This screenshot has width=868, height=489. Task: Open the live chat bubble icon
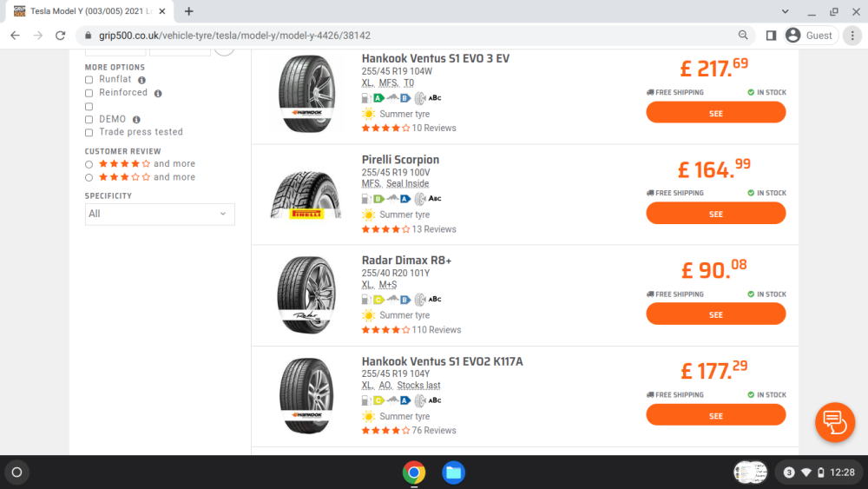coord(835,422)
